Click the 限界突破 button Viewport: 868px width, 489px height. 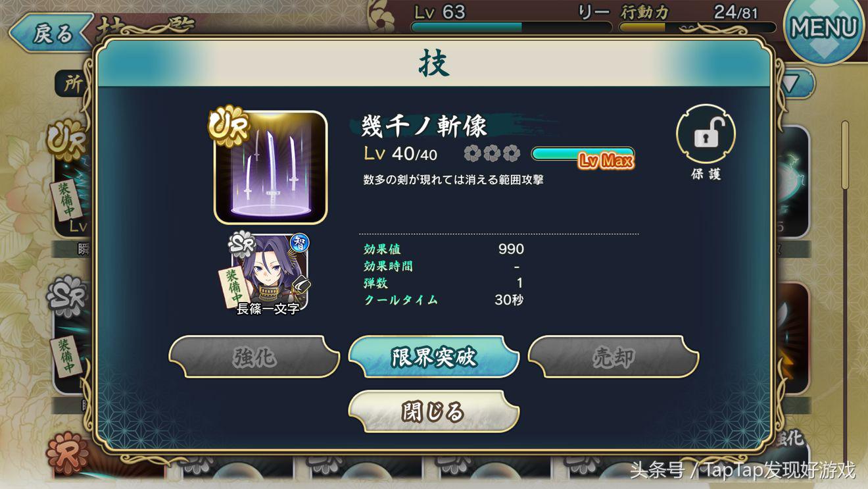(434, 357)
